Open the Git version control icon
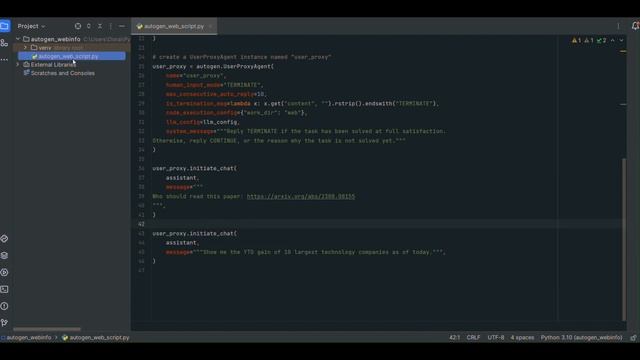The height and width of the screenshot is (360, 640). (4, 323)
